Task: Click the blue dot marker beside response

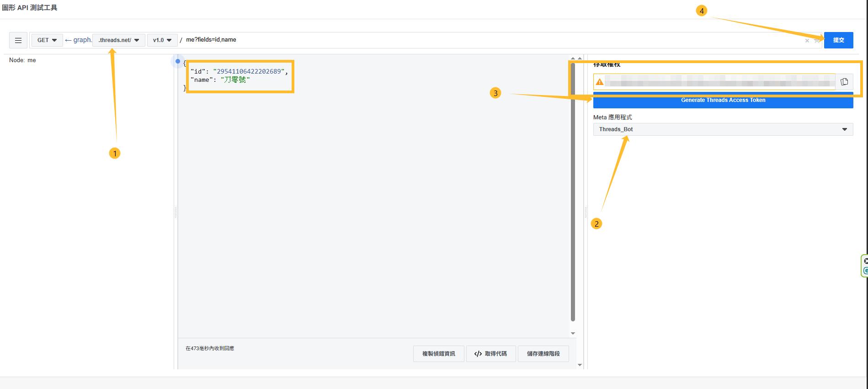Action: click(x=178, y=61)
